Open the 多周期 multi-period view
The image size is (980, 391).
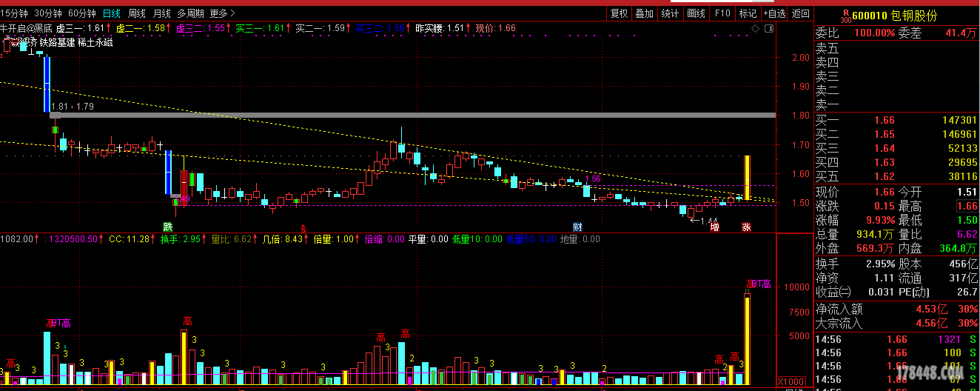pyautogui.click(x=190, y=13)
